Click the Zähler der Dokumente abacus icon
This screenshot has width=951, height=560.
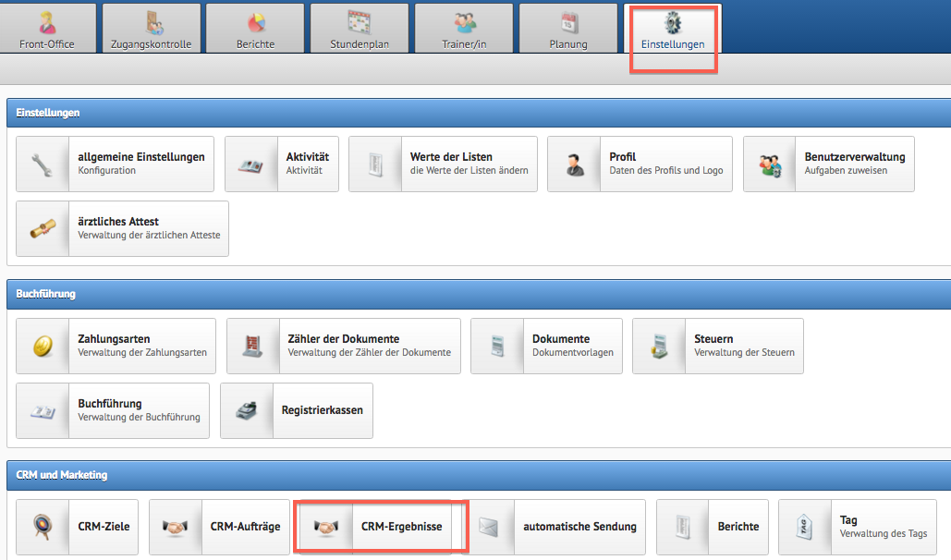(x=252, y=346)
